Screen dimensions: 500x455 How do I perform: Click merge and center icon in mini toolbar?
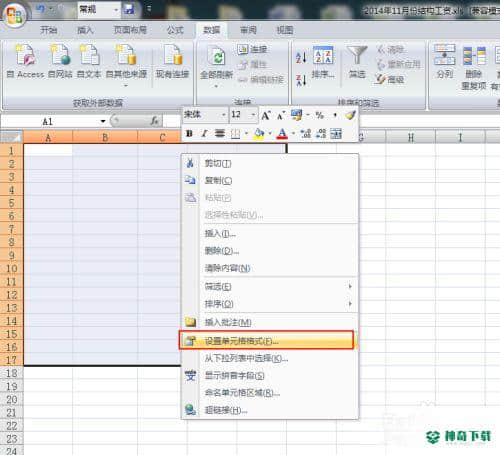(x=336, y=134)
